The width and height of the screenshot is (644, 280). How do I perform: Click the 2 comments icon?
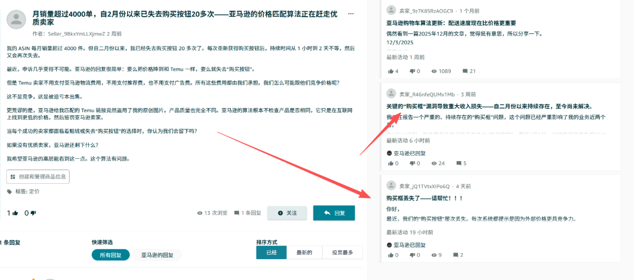(455, 255)
